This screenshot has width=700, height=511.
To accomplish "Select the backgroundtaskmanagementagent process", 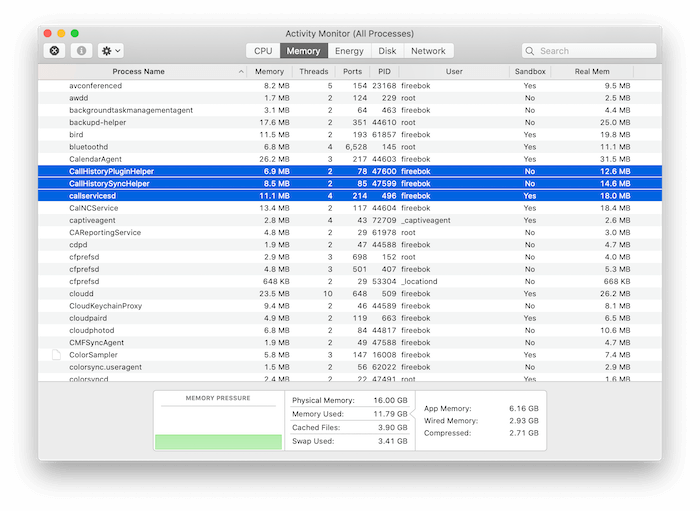I will pyautogui.click(x=350, y=110).
